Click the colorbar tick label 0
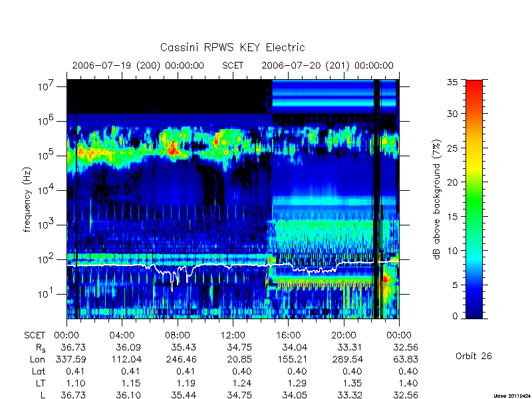This screenshot has height=399, width=532. pos(455,317)
